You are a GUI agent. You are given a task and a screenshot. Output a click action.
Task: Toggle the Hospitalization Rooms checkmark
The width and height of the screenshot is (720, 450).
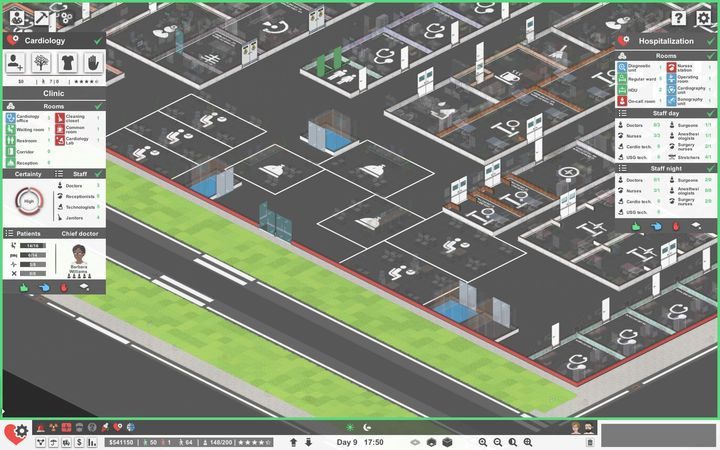point(709,56)
